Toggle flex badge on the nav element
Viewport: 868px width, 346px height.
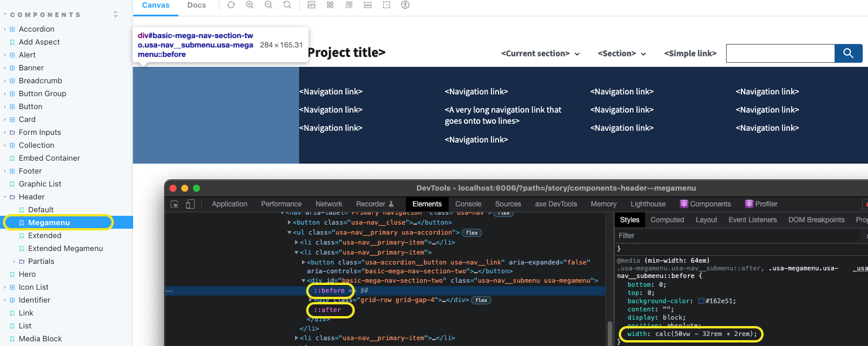503,213
